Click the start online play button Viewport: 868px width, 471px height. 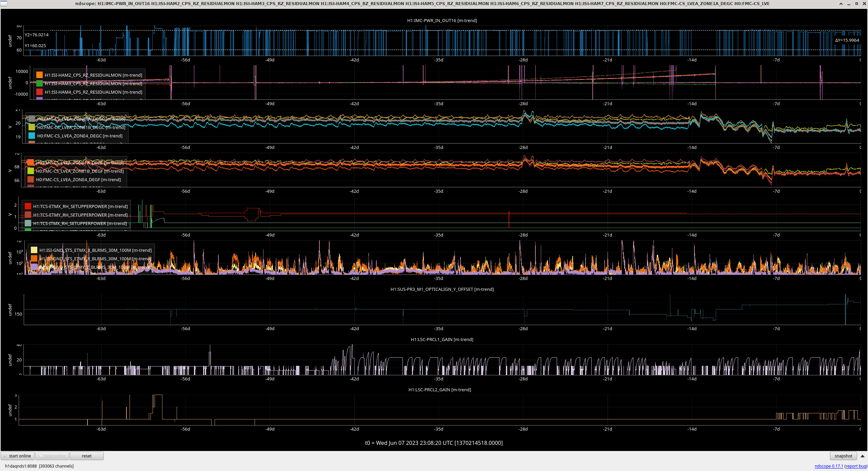18,456
